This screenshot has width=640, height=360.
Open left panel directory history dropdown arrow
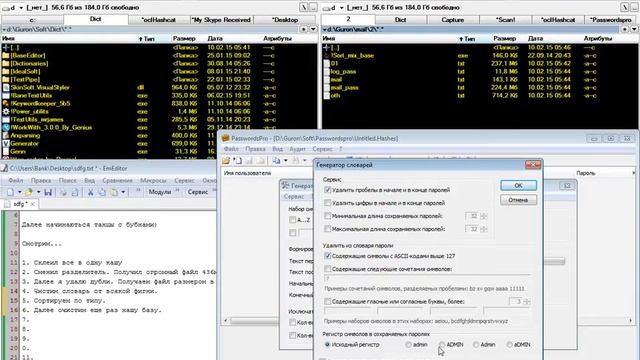313,29
